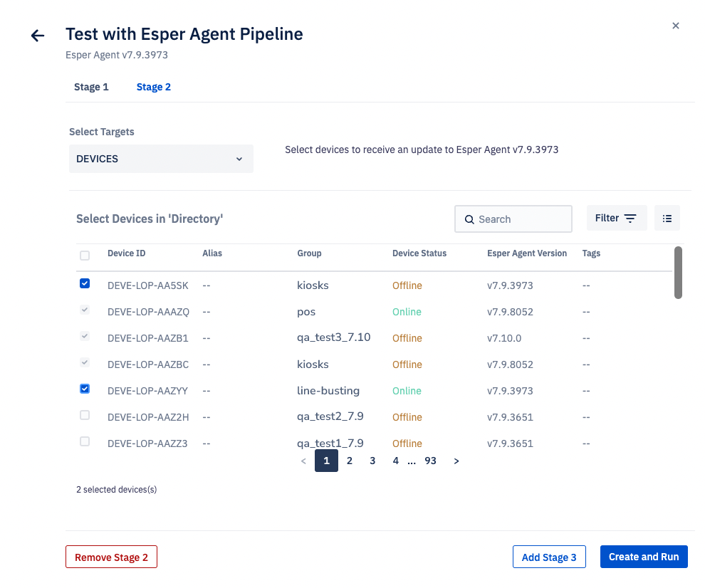This screenshot has width=705, height=588.
Task: Click the back arrow icon
Action: (38, 36)
